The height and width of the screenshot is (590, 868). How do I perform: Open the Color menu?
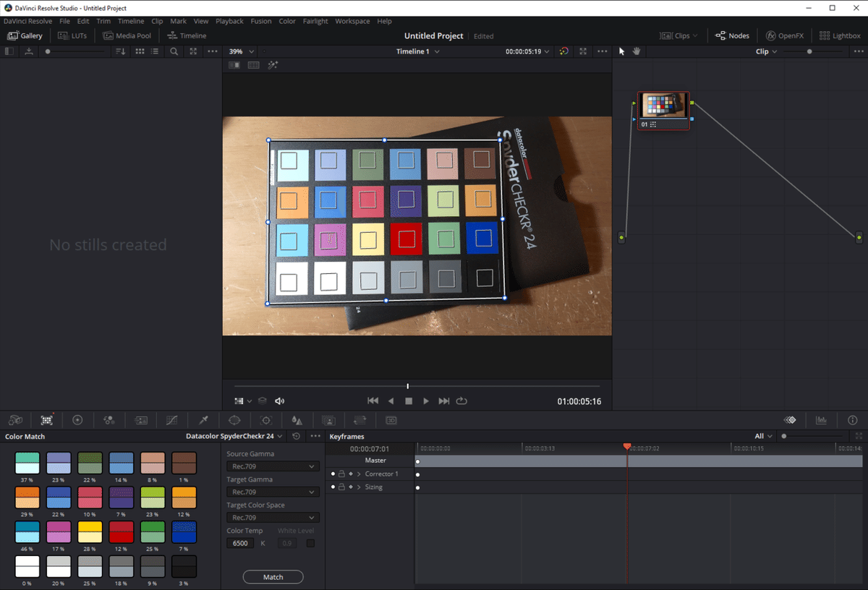tap(287, 21)
